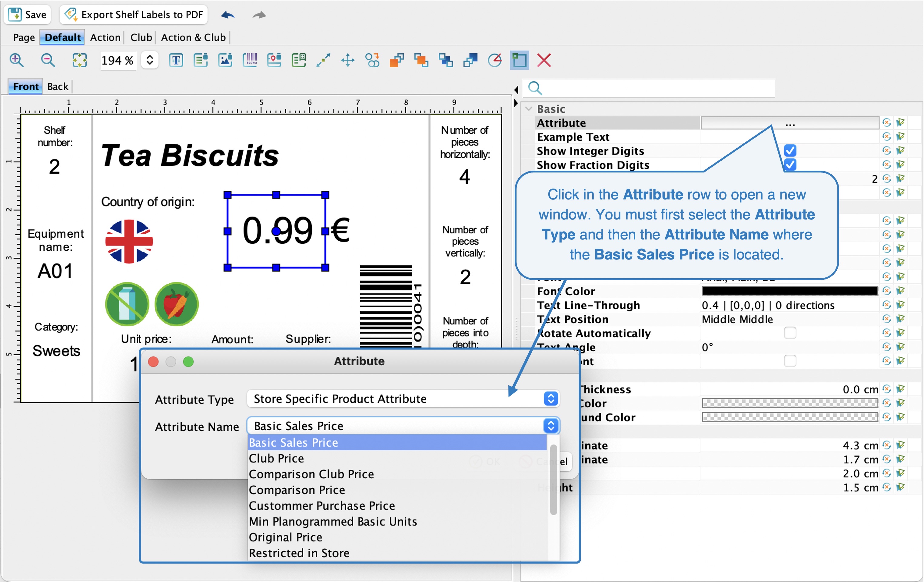This screenshot has width=924, height=582.
Task: Add a text element with the T icon
Action: (x=176, y=60)
